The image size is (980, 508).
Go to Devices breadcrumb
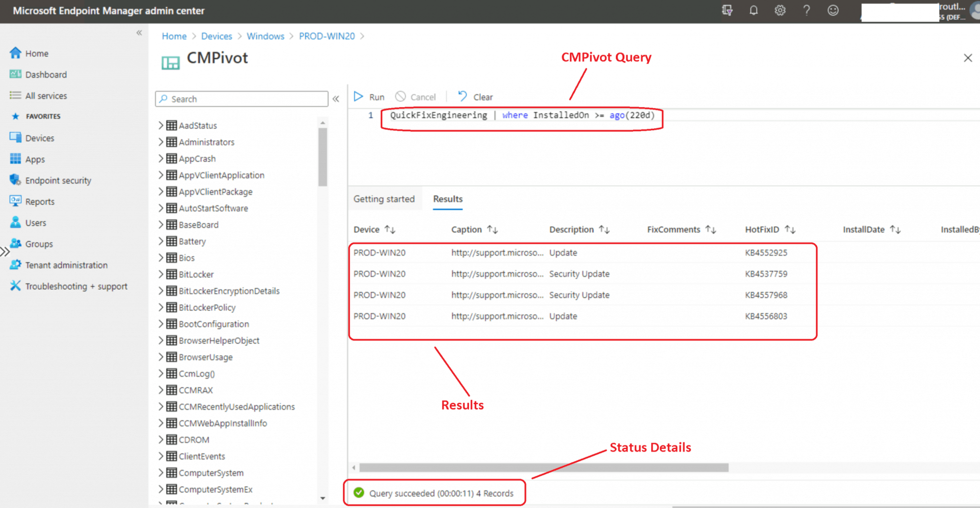(217, 36)
